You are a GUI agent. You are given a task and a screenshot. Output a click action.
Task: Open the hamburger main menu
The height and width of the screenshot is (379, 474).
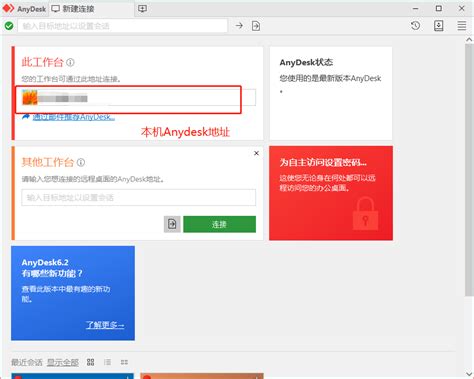[462, 26]
